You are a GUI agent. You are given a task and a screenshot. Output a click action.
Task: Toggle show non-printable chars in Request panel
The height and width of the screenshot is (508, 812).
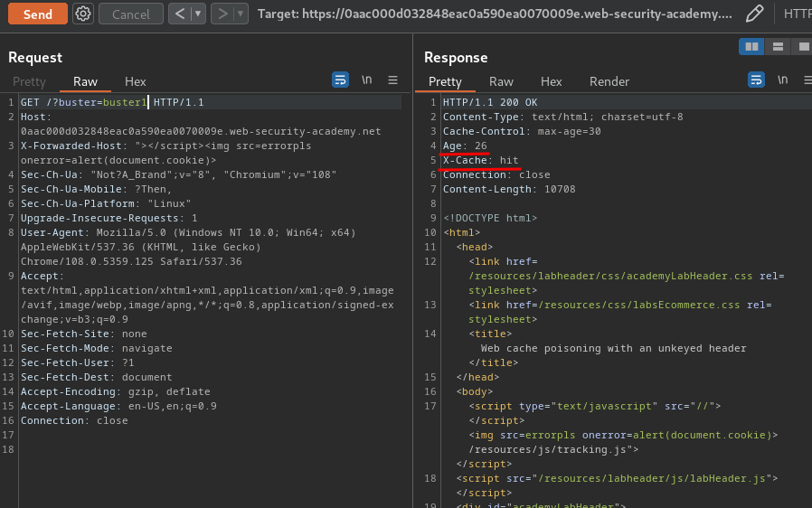[366, 80]
